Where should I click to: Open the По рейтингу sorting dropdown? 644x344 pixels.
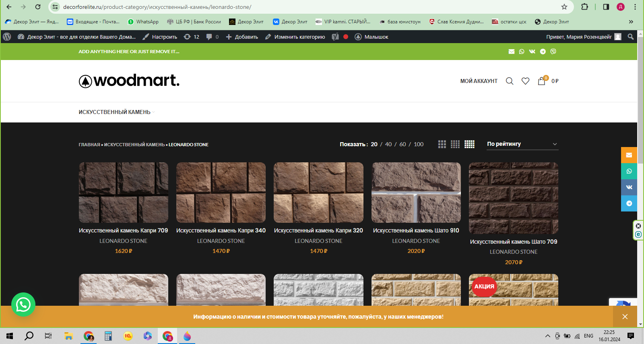(x=522, y=144)
